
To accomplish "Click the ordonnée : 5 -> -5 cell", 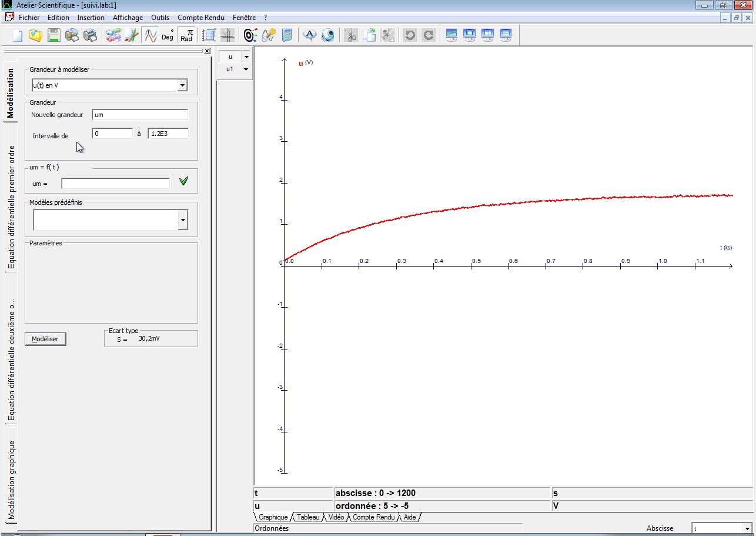I will point(442,505).
